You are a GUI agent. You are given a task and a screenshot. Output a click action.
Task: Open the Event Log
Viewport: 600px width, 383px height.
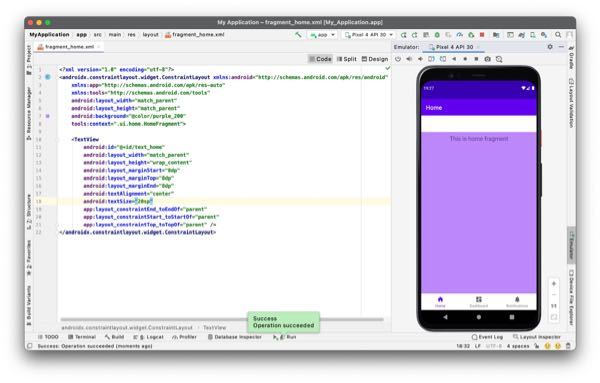pyautogui.click(x=487, y=337)
